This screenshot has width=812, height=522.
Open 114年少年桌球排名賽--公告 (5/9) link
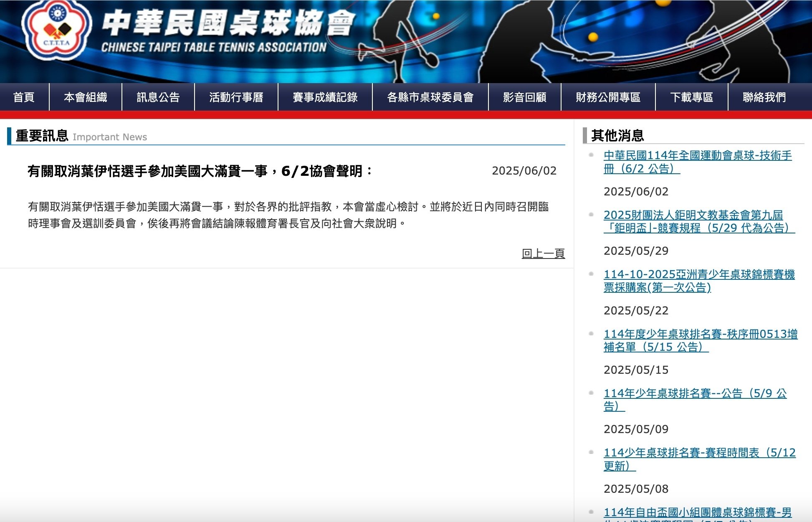tap(695, 400)
